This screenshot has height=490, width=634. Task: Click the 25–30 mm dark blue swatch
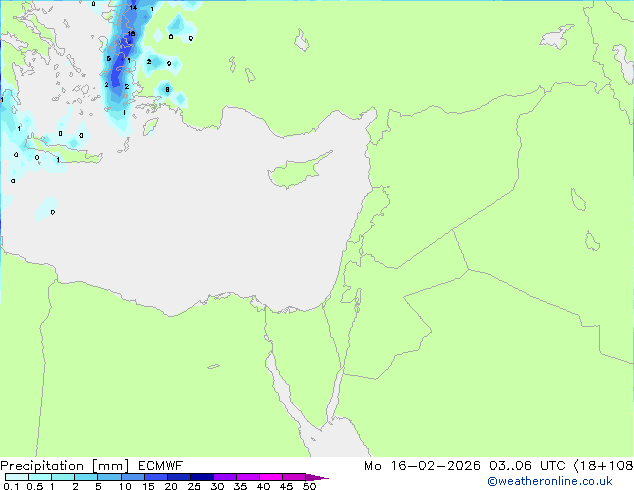point(202,477)
